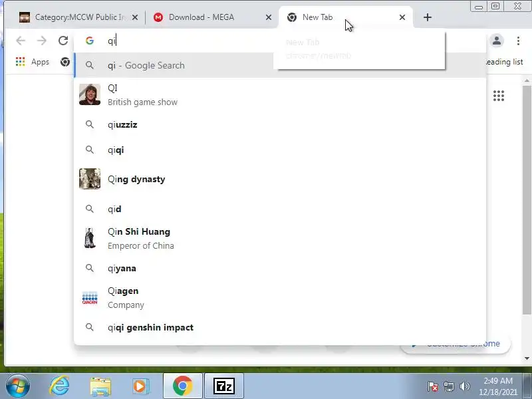
Task: Open the Chrome profile avatar
Action: click(x=497, y=41)
